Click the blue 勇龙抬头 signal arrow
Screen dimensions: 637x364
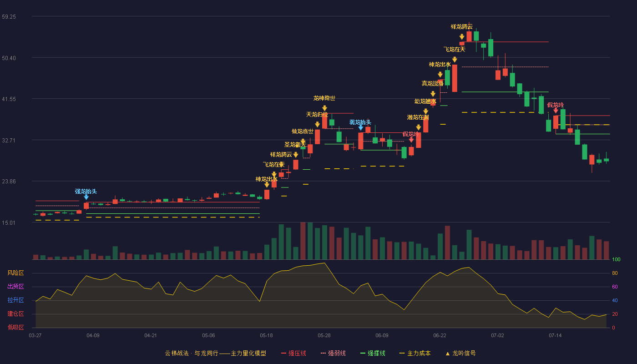coord(360,127)
